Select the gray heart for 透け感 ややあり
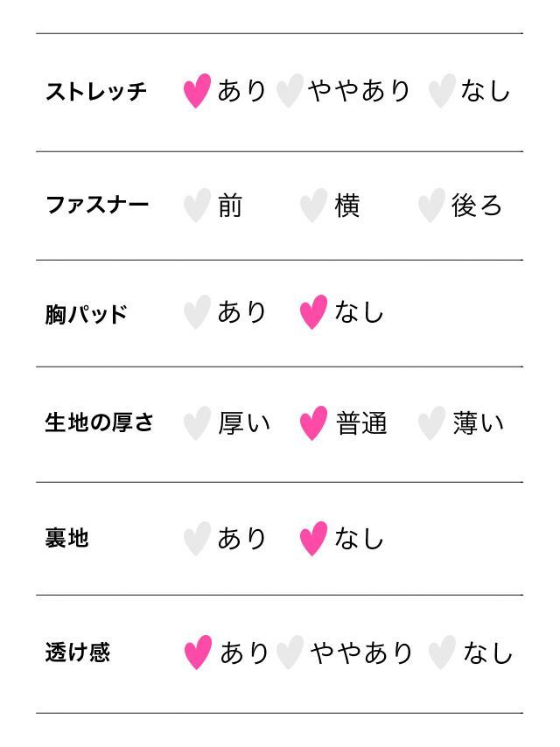Image resolution: width=560 pixels, height=747 pixels. tap(290, 653)
